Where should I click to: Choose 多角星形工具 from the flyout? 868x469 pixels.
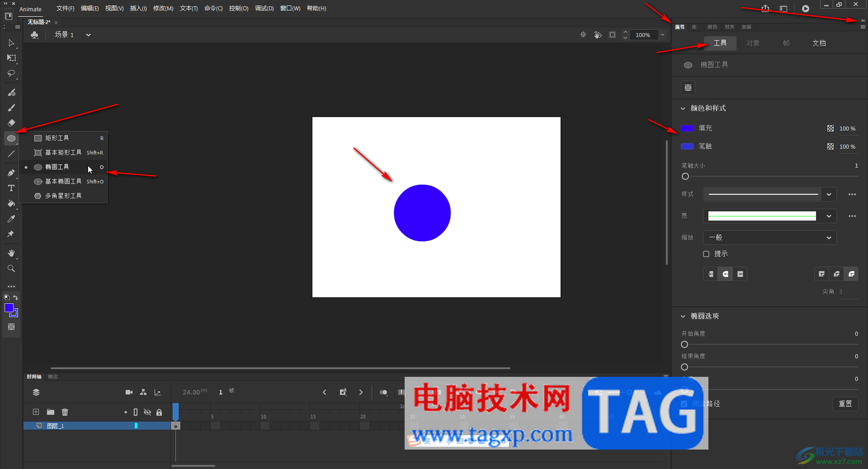[x=63, y=196]
